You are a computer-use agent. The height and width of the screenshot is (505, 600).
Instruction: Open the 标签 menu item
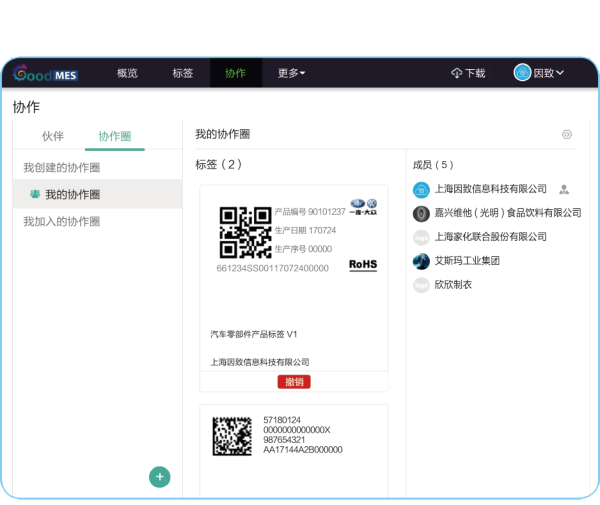(182, 73)
